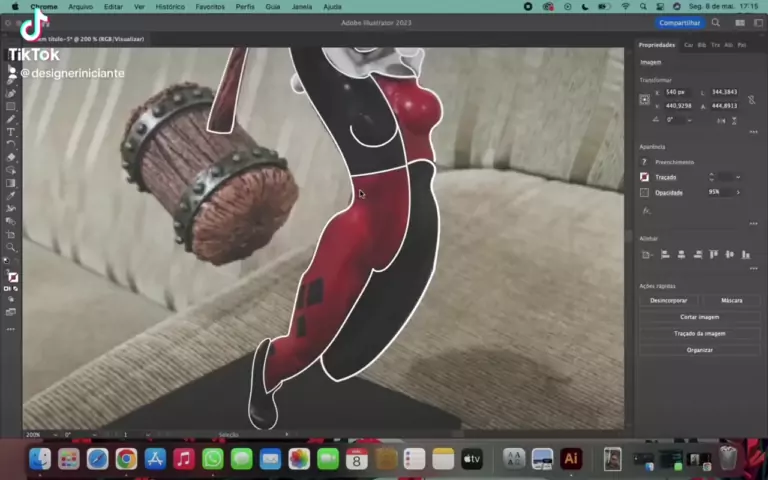This screenshot has width=768, height=480.
Task: Open the Arquivo menu
Action: click(x=80, y=7)
